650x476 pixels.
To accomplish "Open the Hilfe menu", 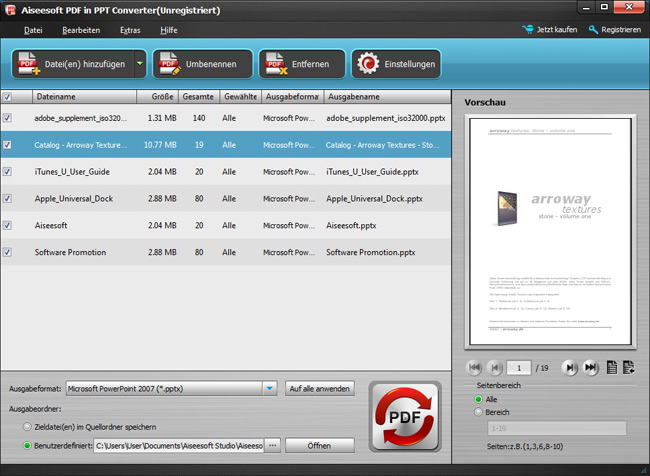I will 169,30.
